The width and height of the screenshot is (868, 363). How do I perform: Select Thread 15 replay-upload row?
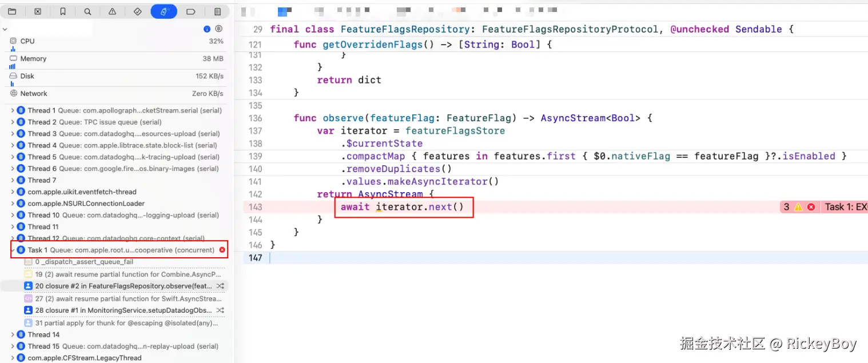click(x=117, y=346)
